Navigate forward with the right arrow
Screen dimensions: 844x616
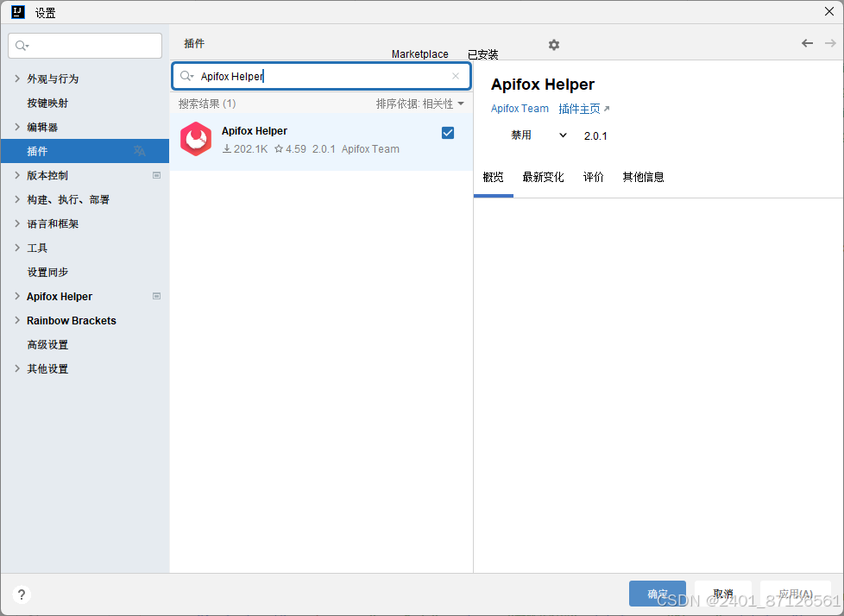(x=830, y=43)
